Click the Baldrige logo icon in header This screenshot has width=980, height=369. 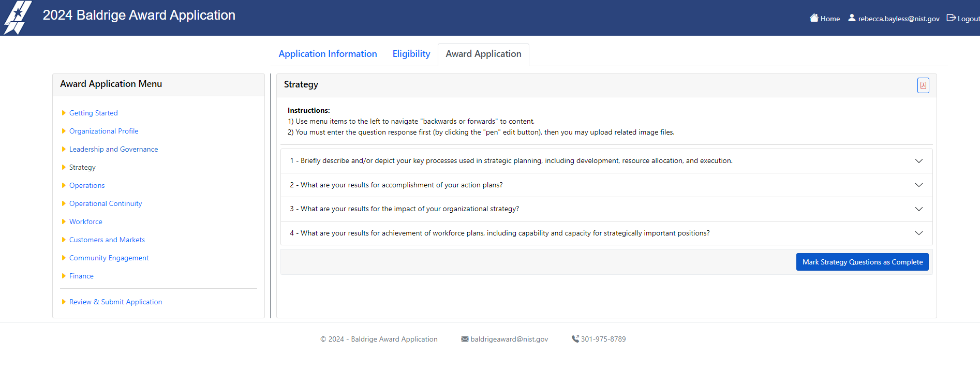(17, 17)
